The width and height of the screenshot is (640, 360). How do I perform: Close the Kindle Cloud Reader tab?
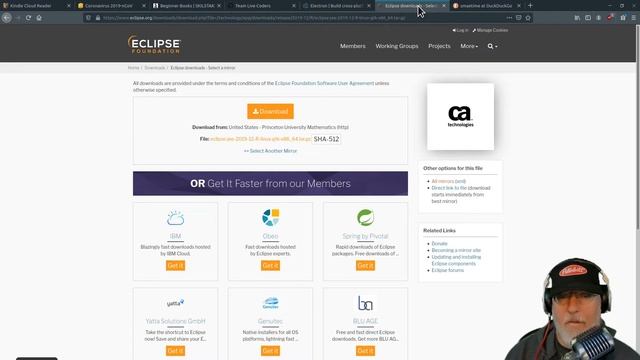coord(68,6)
